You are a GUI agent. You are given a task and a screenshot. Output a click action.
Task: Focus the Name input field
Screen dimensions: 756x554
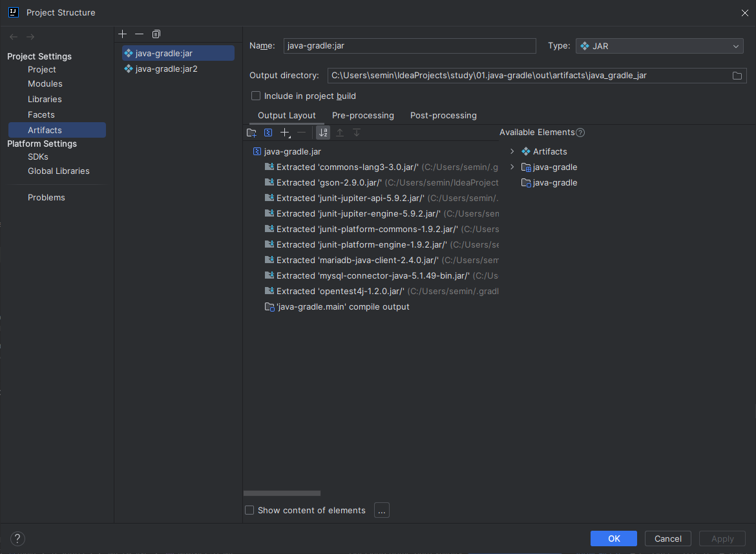pyautogui.click(x=410, y=46)
